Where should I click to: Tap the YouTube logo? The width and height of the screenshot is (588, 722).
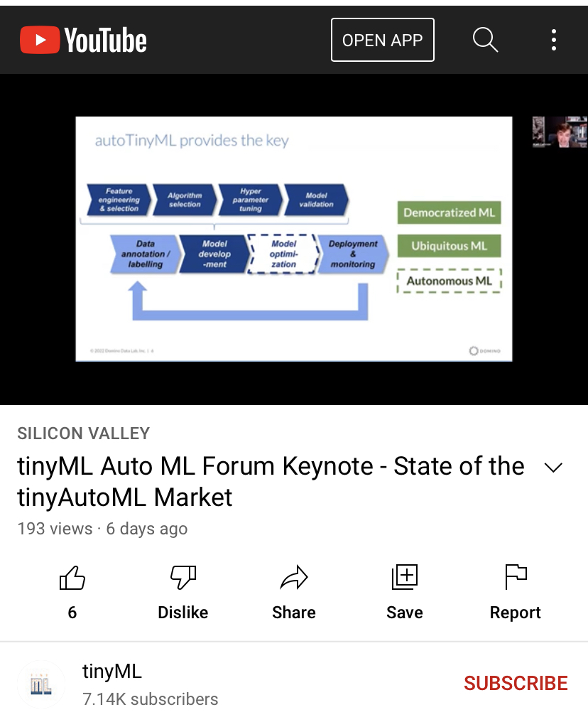[x=83, y=40]
